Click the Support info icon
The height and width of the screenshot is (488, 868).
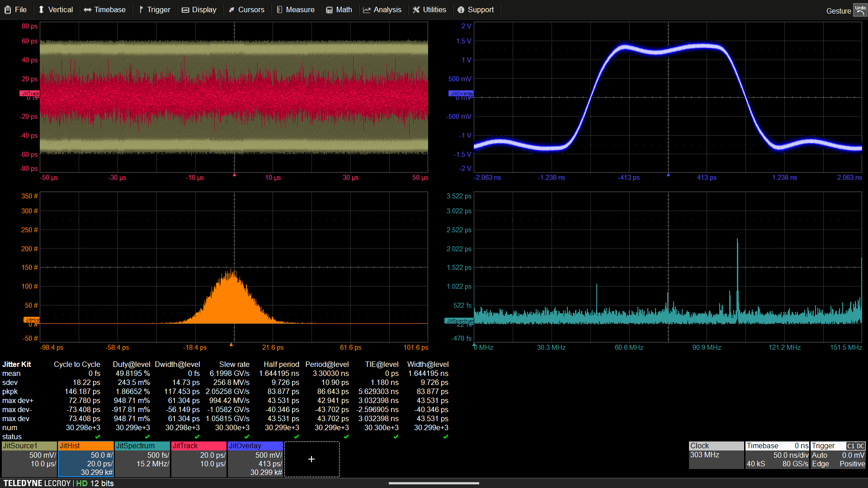(461, 9)
